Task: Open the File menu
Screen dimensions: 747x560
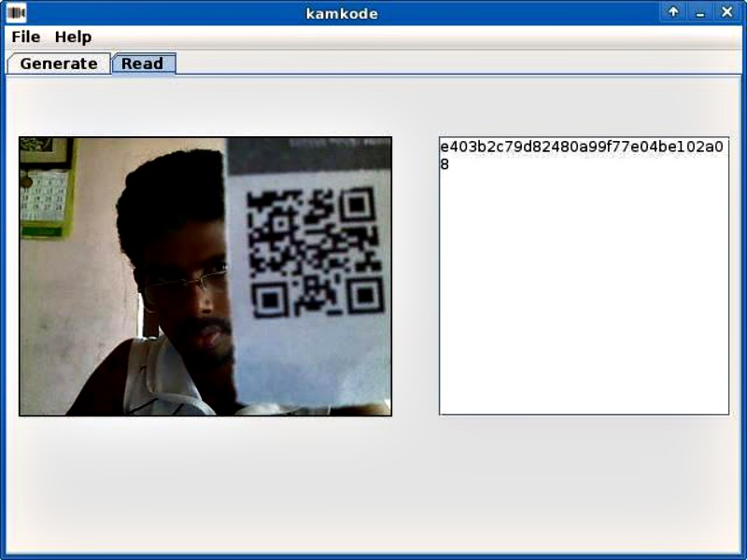Action: (26, 36)
